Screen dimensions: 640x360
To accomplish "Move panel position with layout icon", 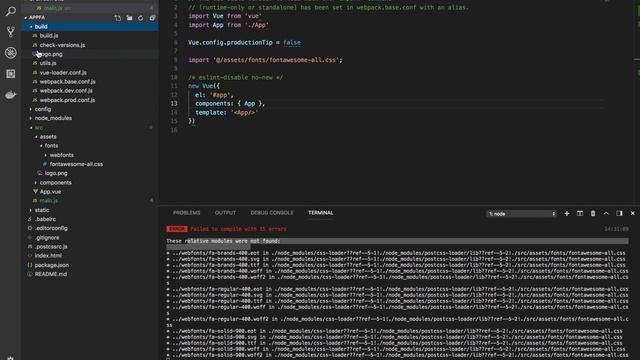I will click(x=619, y=213).
